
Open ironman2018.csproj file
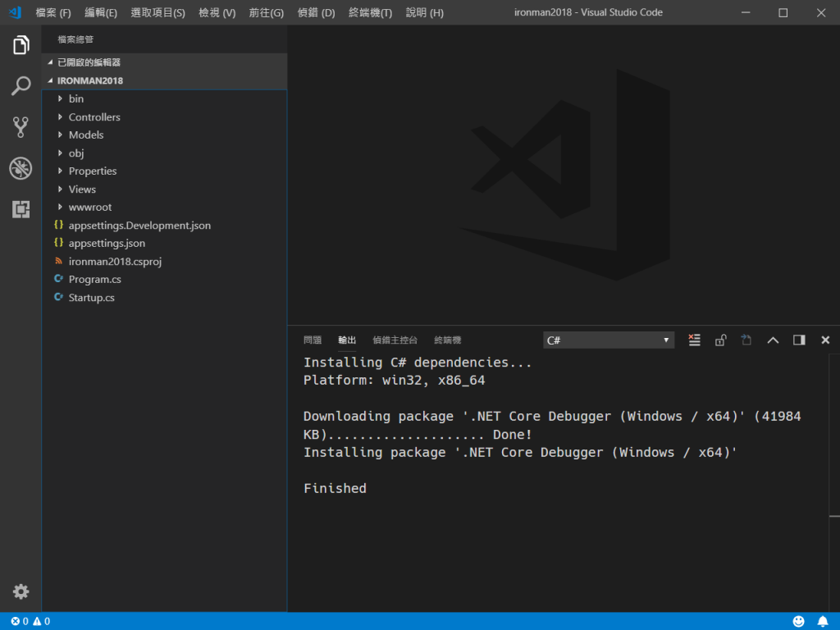[x=164, y=262]
